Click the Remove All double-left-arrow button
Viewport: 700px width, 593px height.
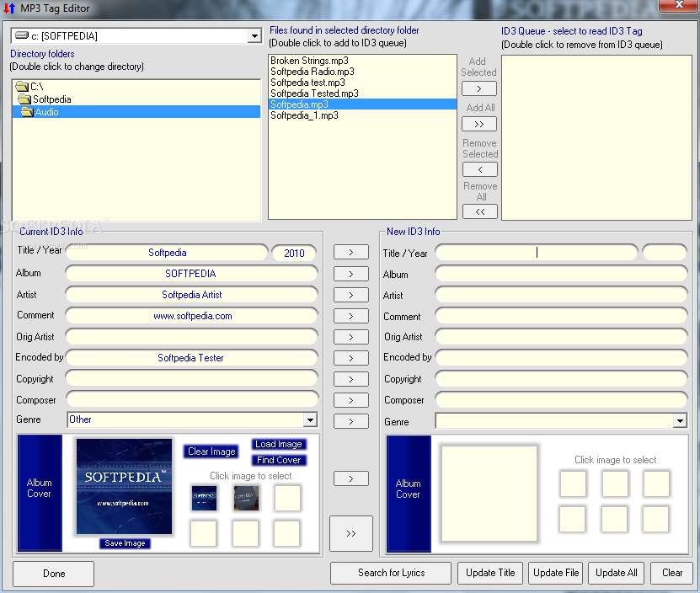click(x=480, y=211)
